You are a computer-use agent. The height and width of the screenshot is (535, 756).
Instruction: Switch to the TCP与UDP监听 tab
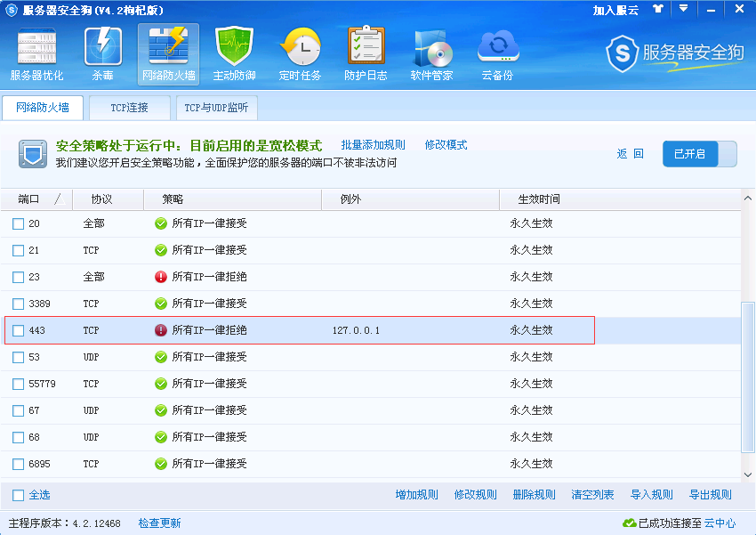216,108
